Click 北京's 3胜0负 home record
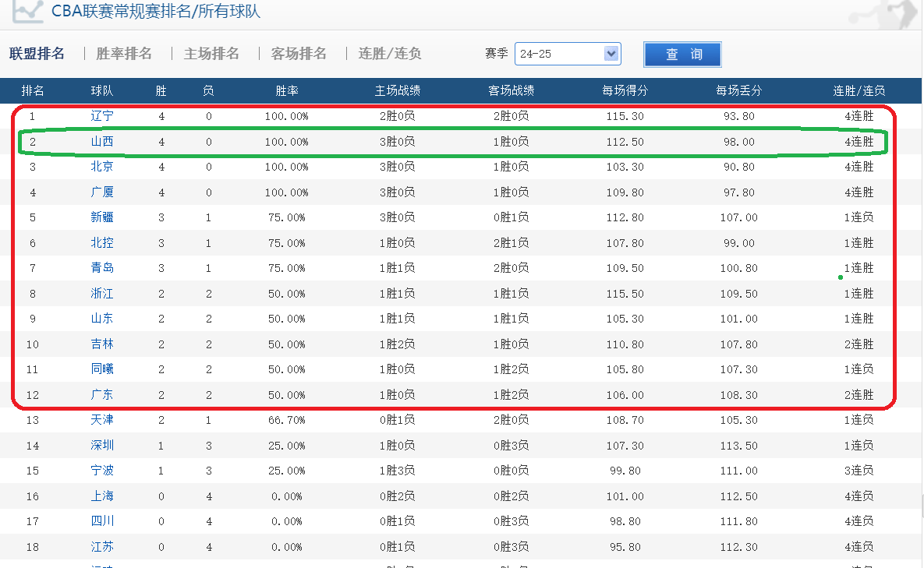Image resolution: width=924 pixels, height=568 pixels. pyautogui.click(x=397, y=168)
